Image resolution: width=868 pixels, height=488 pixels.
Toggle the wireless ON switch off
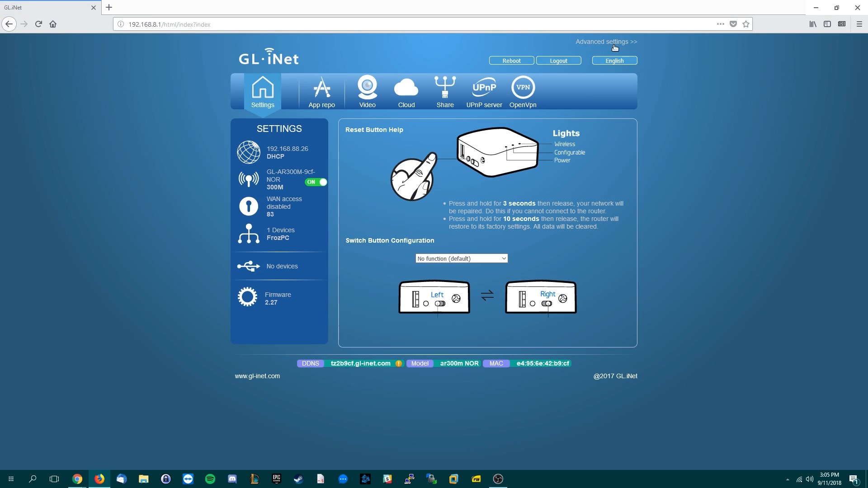click(x=316, y=182)
